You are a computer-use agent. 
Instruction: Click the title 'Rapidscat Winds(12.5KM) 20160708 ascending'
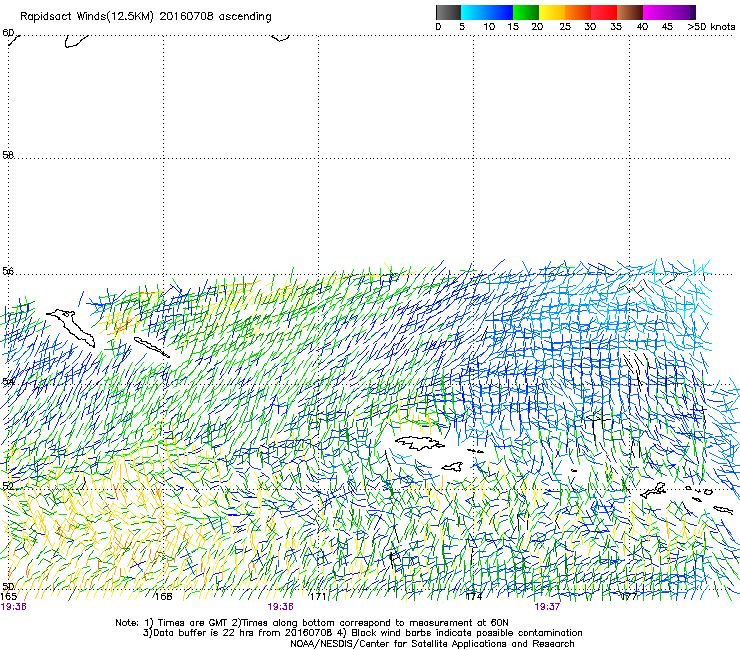(146, 17)
